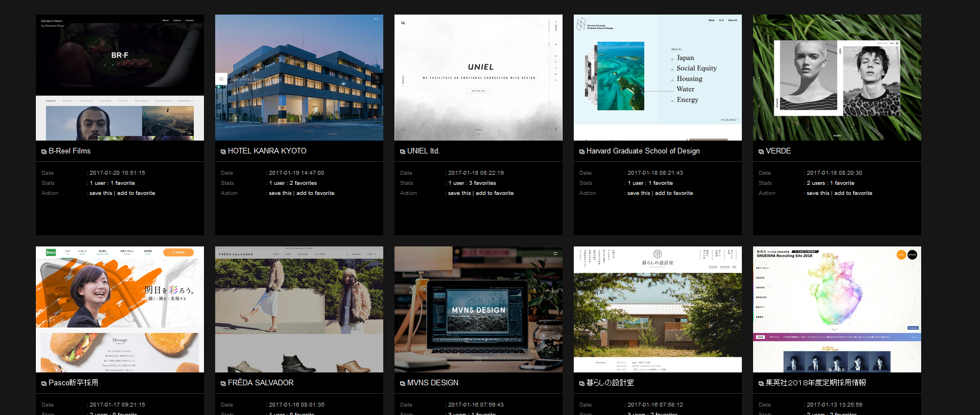Click the small icon beside 暮らしの設計室 title
This screenshot has width=980, height=415.
582,384
